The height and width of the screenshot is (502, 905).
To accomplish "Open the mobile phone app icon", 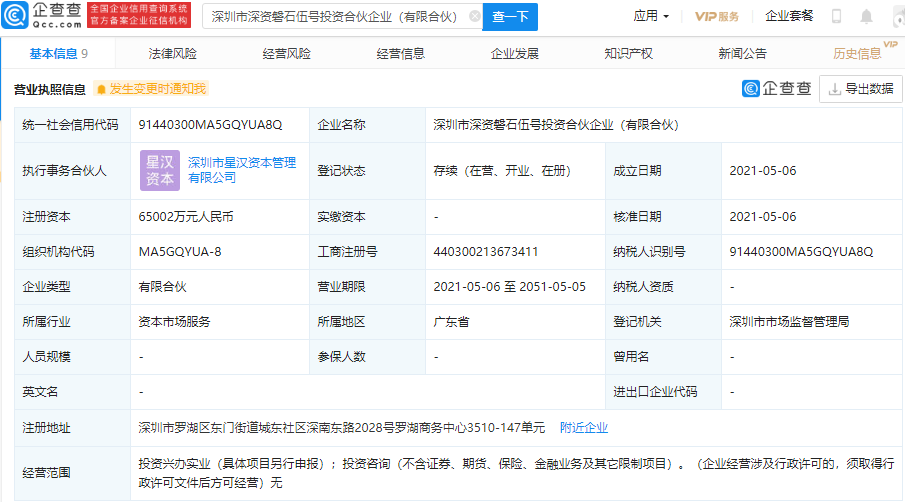I will click(836, 16).
